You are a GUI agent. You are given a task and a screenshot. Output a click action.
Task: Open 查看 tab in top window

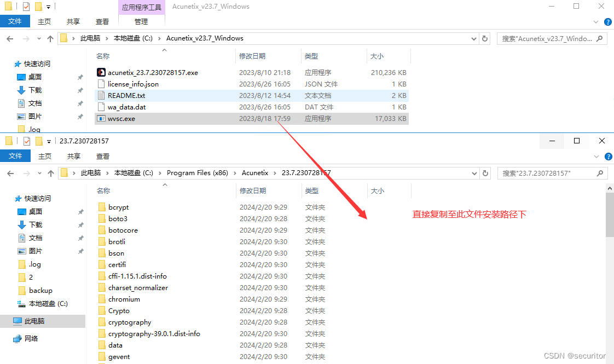102,21
